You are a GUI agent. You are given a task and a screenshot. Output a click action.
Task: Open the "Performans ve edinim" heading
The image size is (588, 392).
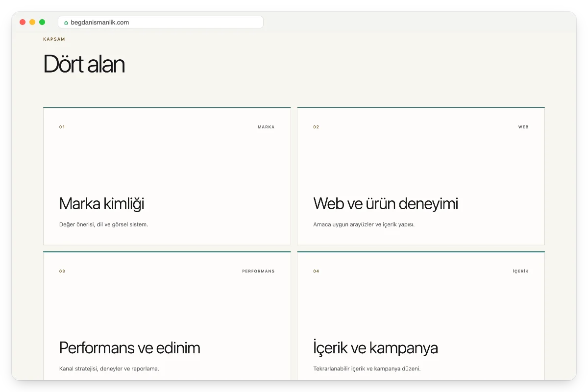pos(130,348)
